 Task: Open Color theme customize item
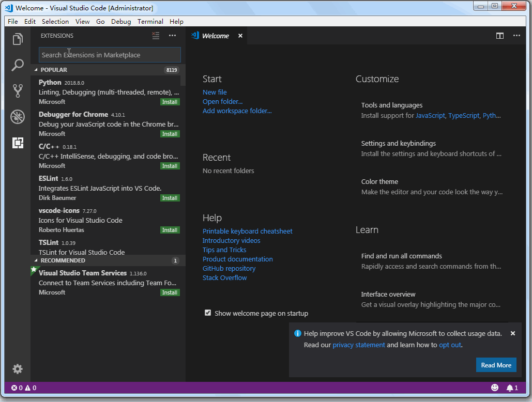pyautogui.click(x=432, y=187)
